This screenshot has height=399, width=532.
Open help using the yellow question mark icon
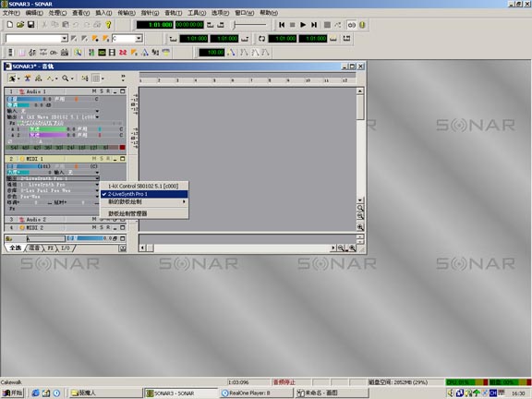point(108,24)
